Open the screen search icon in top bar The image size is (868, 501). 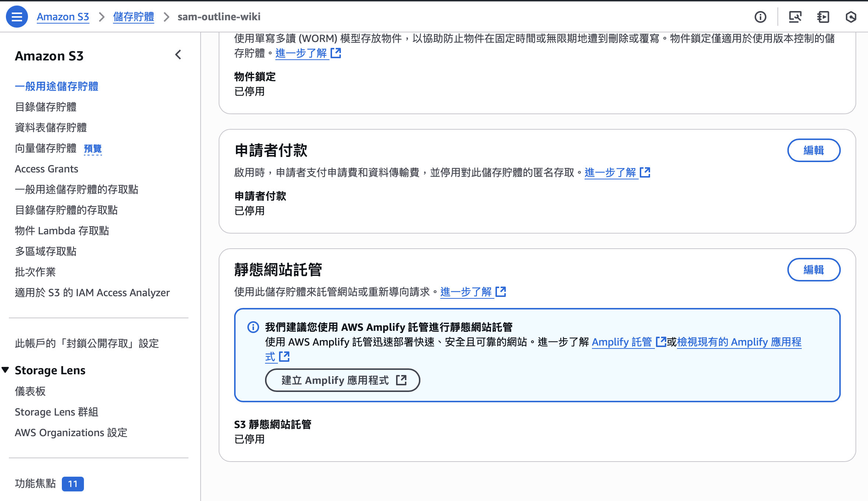795,17
